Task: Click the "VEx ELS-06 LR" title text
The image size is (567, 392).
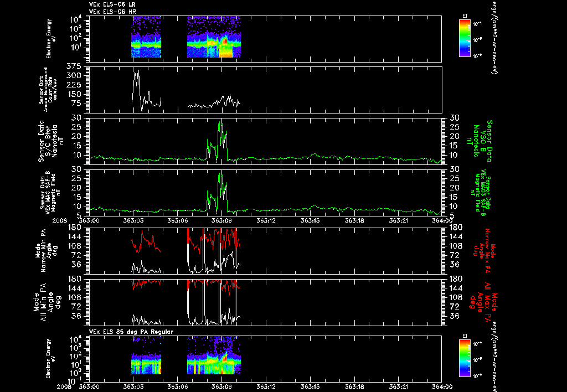Action: 112,4
